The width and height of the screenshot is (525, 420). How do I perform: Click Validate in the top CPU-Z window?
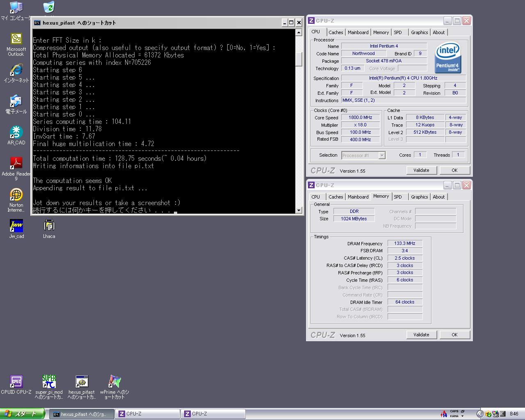[421, 170]
